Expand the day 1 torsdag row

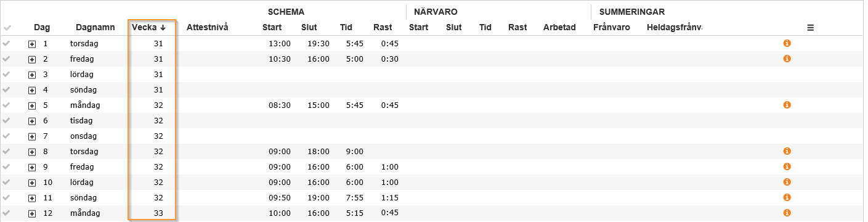pyautogui.click(x=32, y=44)
